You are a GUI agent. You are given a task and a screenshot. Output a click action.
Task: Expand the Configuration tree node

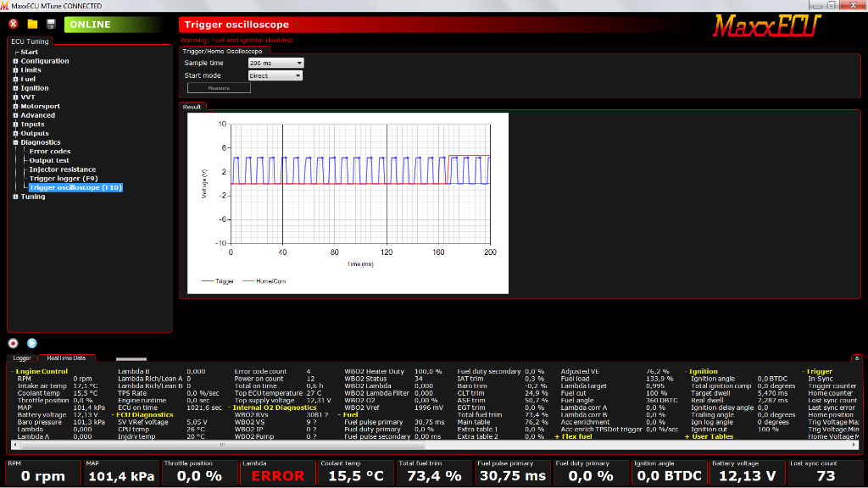pyautogui.click(x=15, y=61)
